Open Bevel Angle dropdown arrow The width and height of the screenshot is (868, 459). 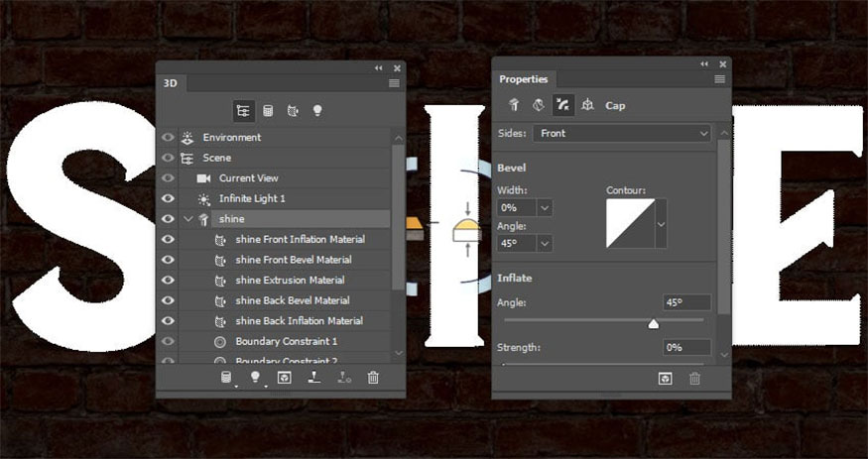click(x=545, y=243)
